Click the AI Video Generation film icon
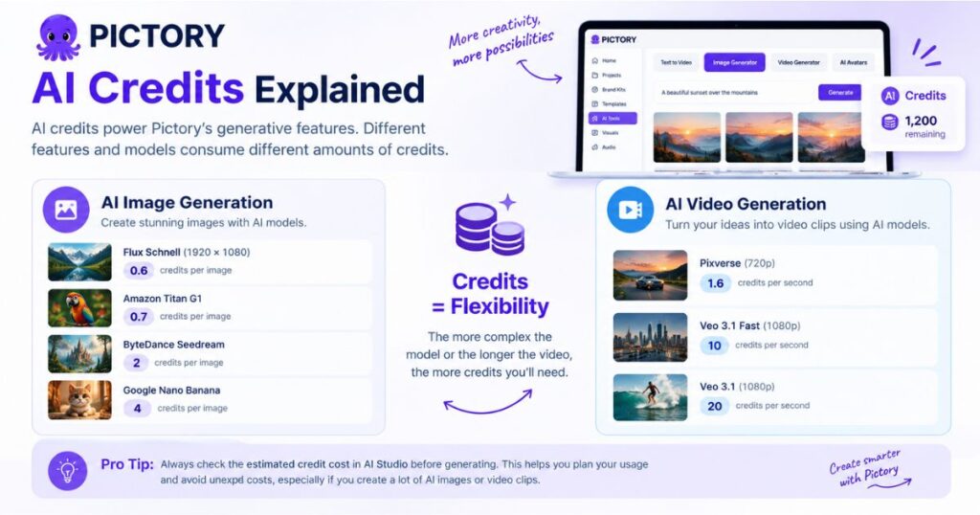Viewport: 980px width, 515px height. point(630,210)
